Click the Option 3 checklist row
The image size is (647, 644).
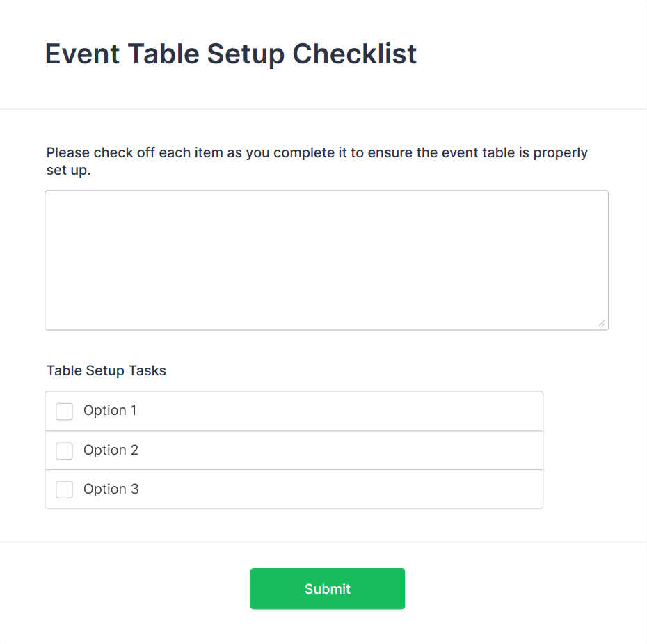292,489
